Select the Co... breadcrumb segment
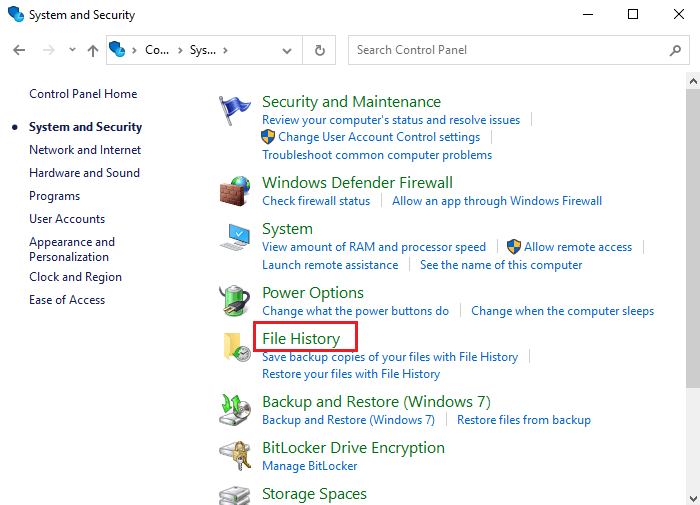This screenshot has width=700, height=505. pos(157,50)
